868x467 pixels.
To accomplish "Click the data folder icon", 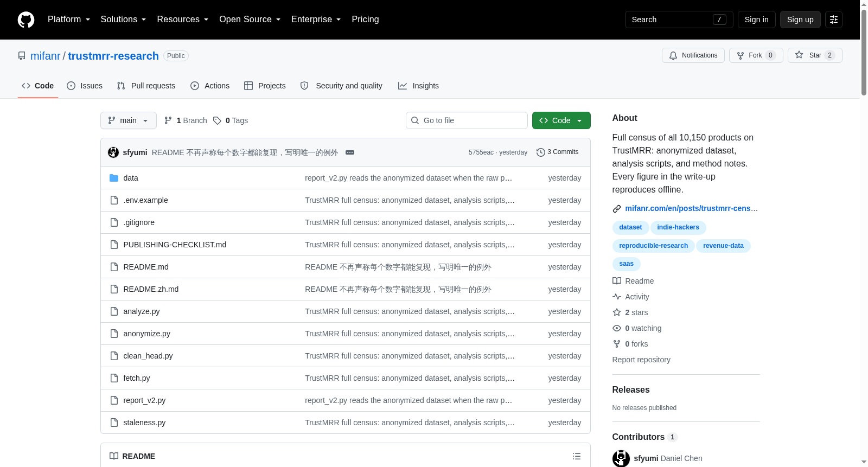I will (x=114, y=178).
